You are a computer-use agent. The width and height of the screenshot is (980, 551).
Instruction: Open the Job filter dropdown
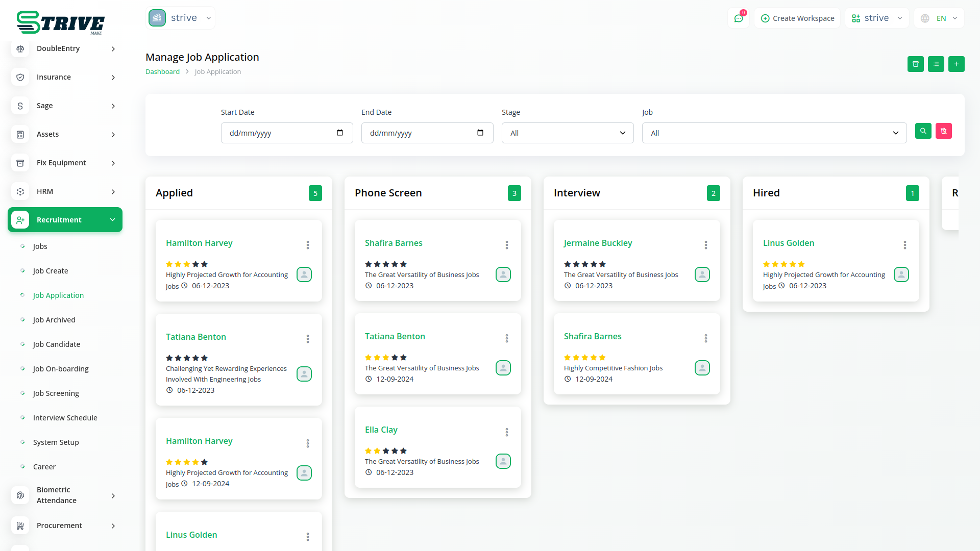(774, 133)
